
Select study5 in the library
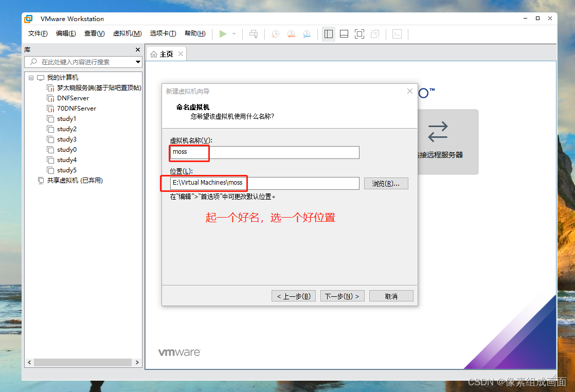[x=67, y=170]
